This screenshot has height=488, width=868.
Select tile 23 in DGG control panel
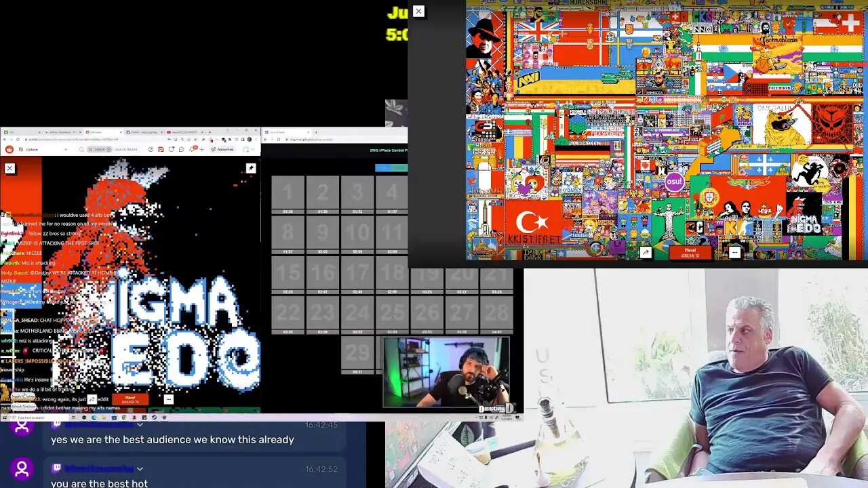point(323,314)
